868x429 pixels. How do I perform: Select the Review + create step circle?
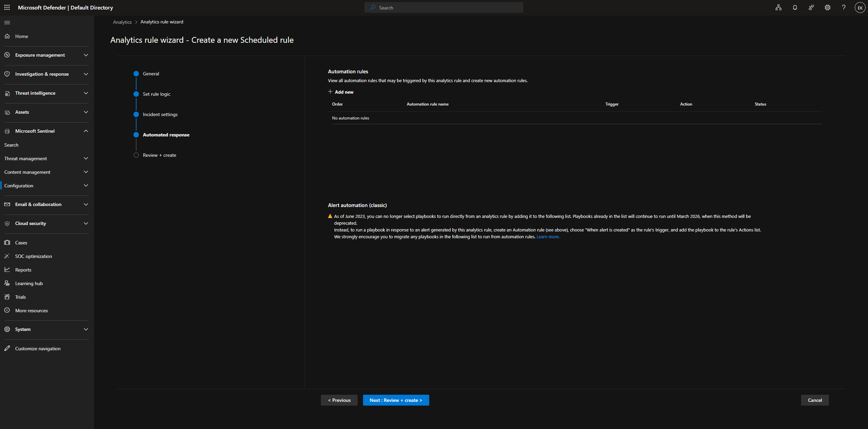[x=136, y=155]
